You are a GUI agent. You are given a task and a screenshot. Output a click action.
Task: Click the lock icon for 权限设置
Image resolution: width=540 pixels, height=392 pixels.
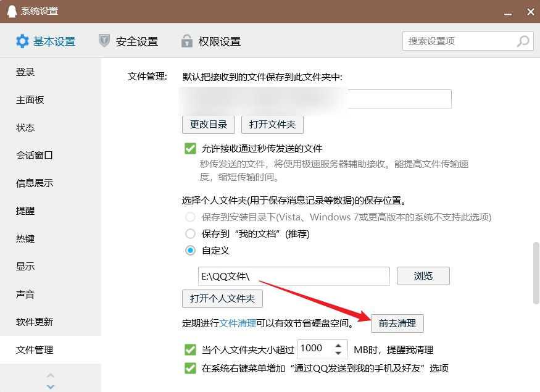186,41
